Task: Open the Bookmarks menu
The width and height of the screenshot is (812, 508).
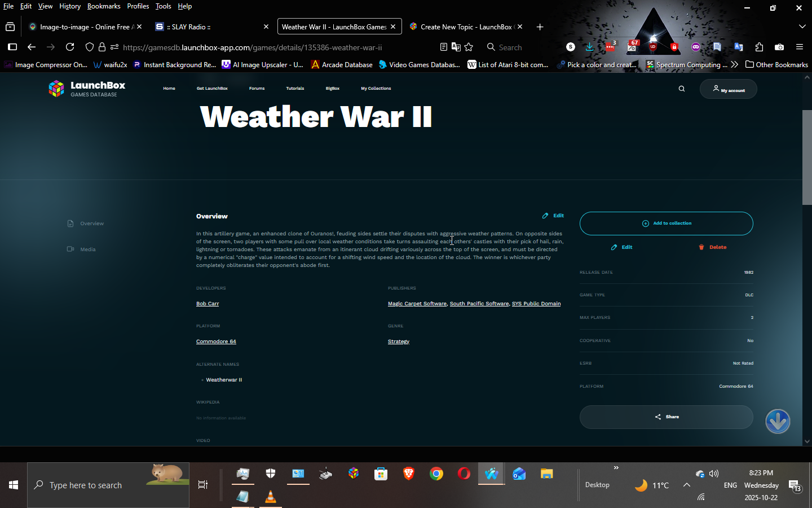Action: (x=104, y=6)
